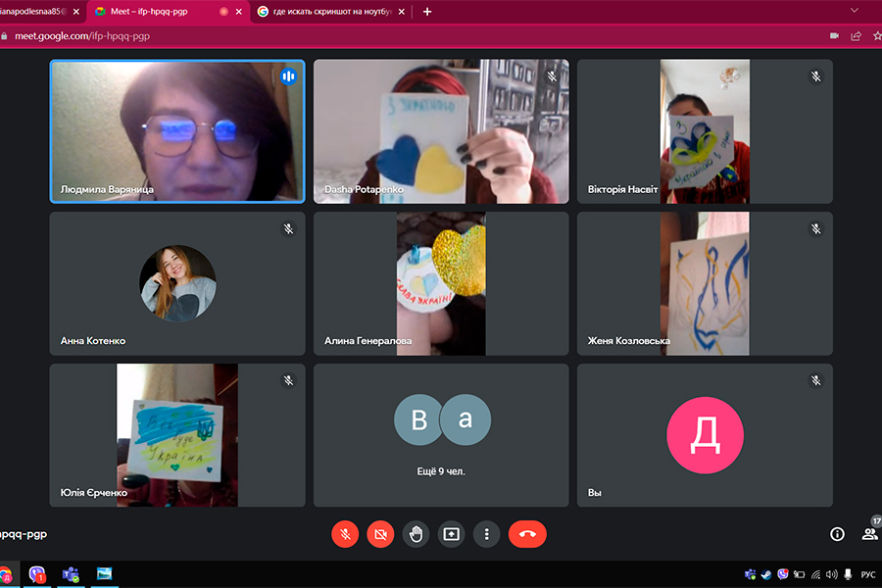Click Teams icon in the system tray
The height and width of the screenshot is (588, 882).
(x=750, y=574)
